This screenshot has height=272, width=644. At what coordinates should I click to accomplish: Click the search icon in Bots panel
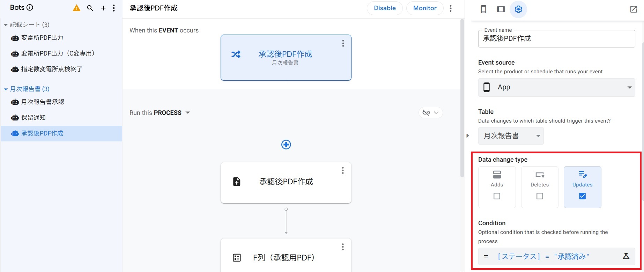point(90,8)
